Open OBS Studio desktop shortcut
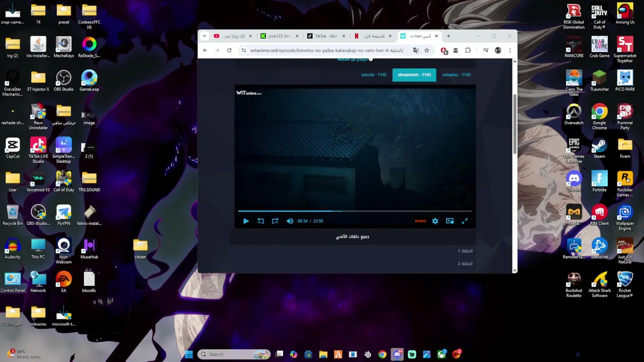The width and height of the screenshot is (644, 362). tap(63, 81)
